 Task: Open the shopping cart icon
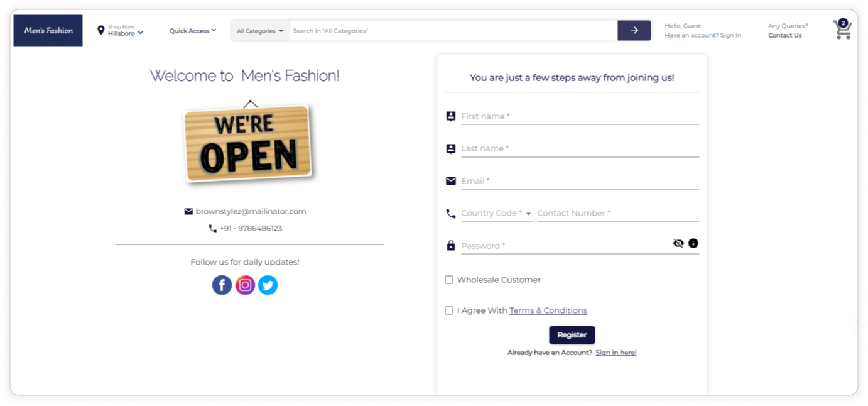click(x=842, y=30)
